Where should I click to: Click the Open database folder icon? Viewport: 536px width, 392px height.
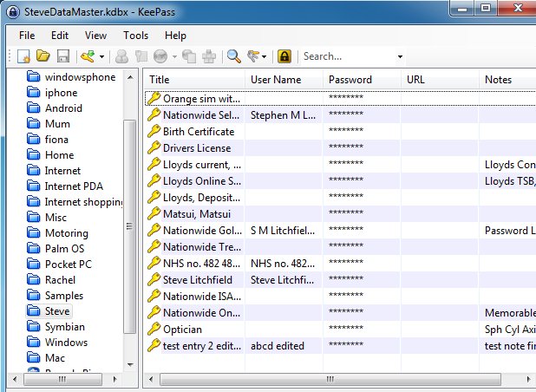pos(43,56)
